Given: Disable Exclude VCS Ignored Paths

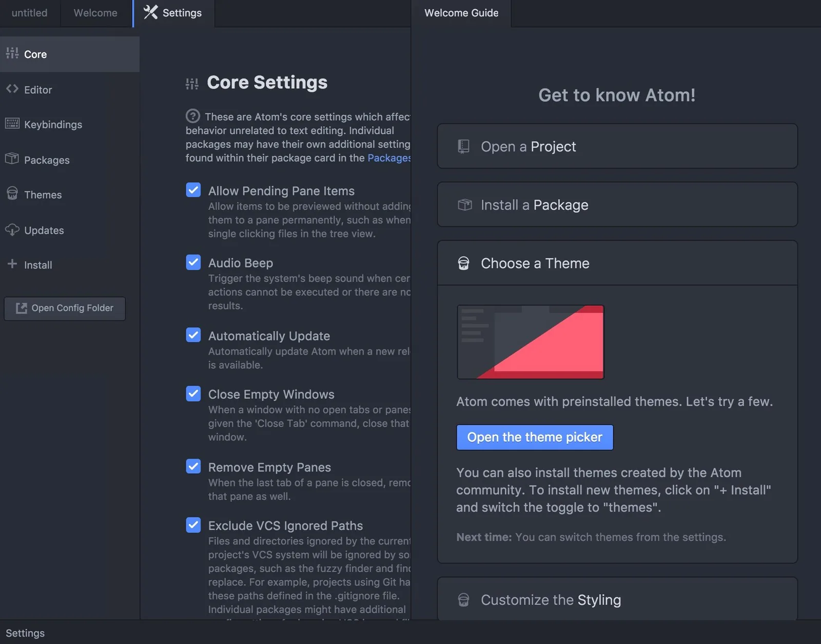Looking at the screenshot, I should [x=193, y=525].
